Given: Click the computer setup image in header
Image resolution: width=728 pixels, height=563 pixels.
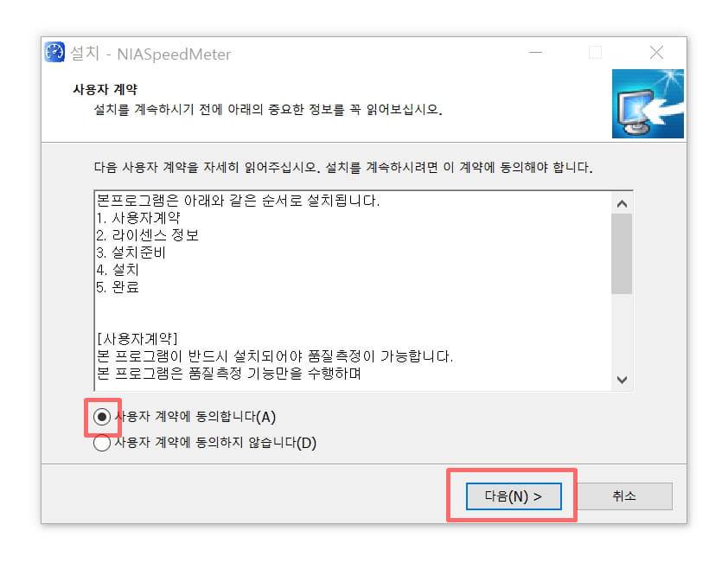Looking at the screenshot, I should pyautogui.click(x=648, y=104).
